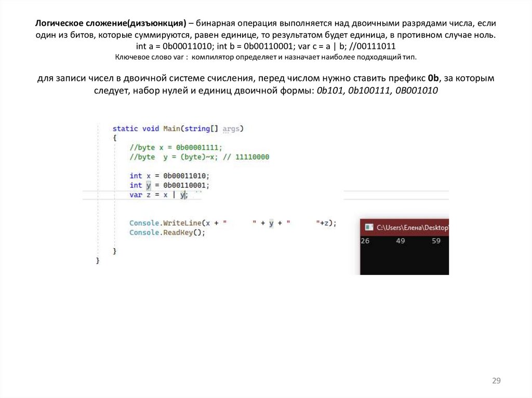The width and height of the screenshot is (532, 398).
Task: Click the console window icon beside C:\Users path
Action: pyautogui.click(x=369, y=227)
